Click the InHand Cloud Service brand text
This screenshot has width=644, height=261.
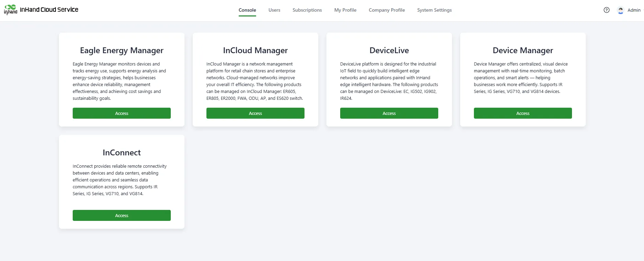click(x=49, y=10)
